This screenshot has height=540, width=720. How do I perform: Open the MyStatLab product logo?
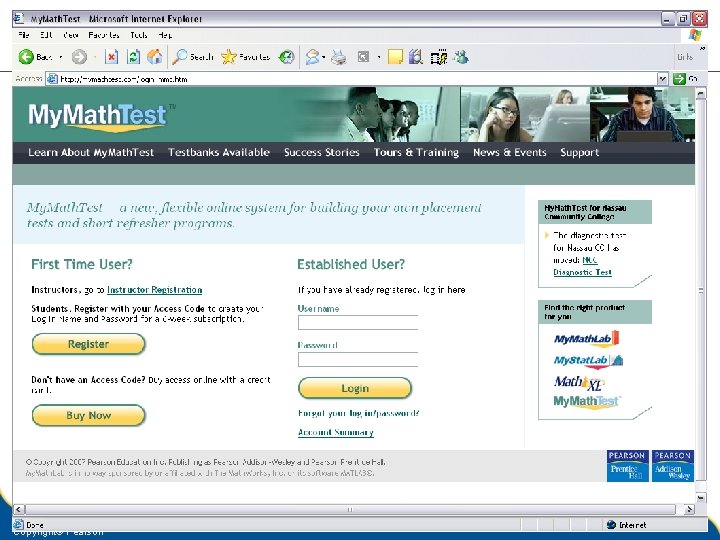point(588,361)
